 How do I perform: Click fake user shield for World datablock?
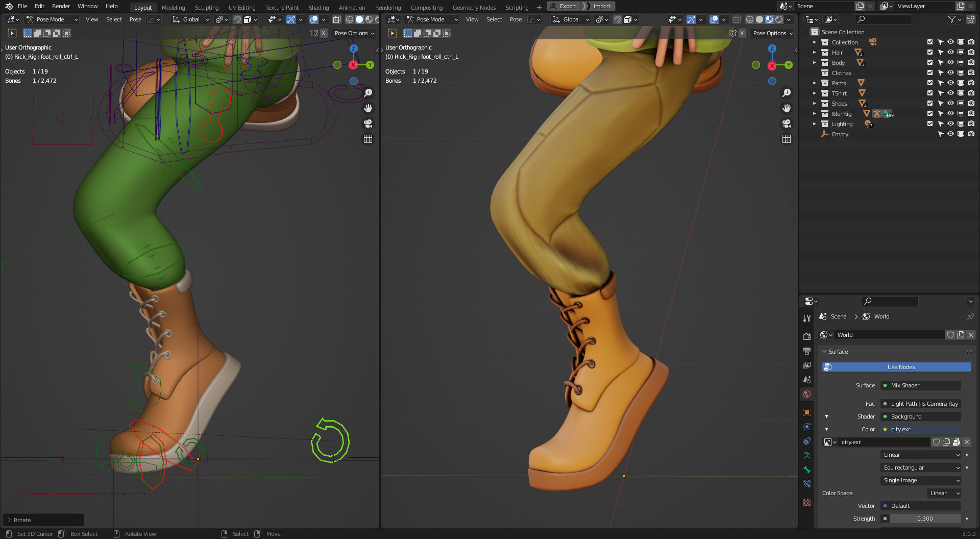[950, 335]
